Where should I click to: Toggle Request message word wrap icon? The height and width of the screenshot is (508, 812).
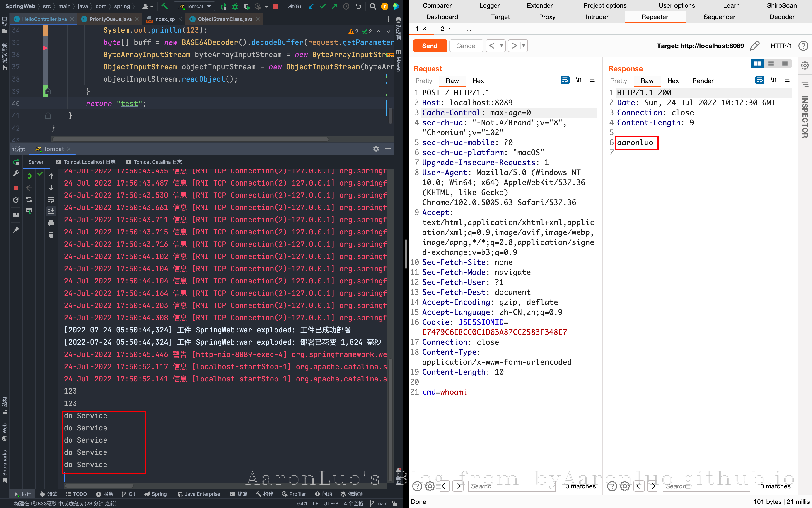pos(565,80)
